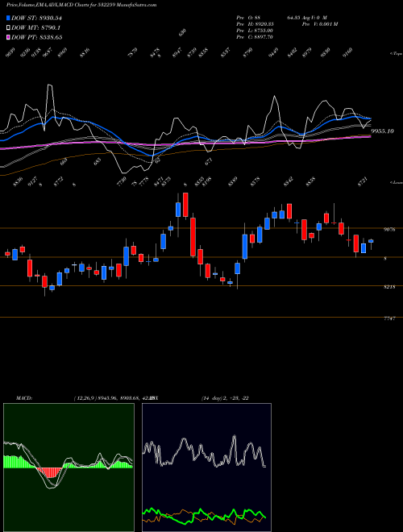Open the green MACD histogram panel
The height and width of the screenshot is (532, 403).
(69, 468)
